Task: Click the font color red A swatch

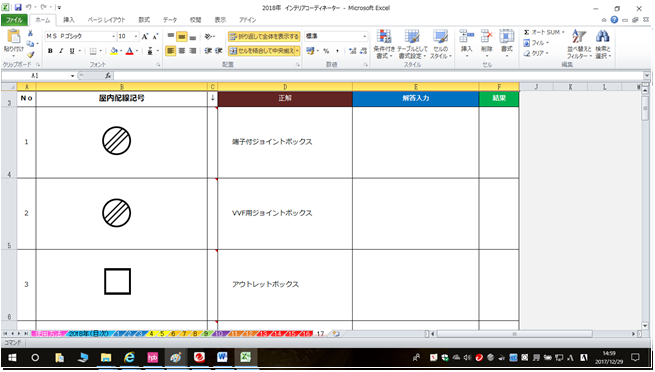Action: coord(129,51)
